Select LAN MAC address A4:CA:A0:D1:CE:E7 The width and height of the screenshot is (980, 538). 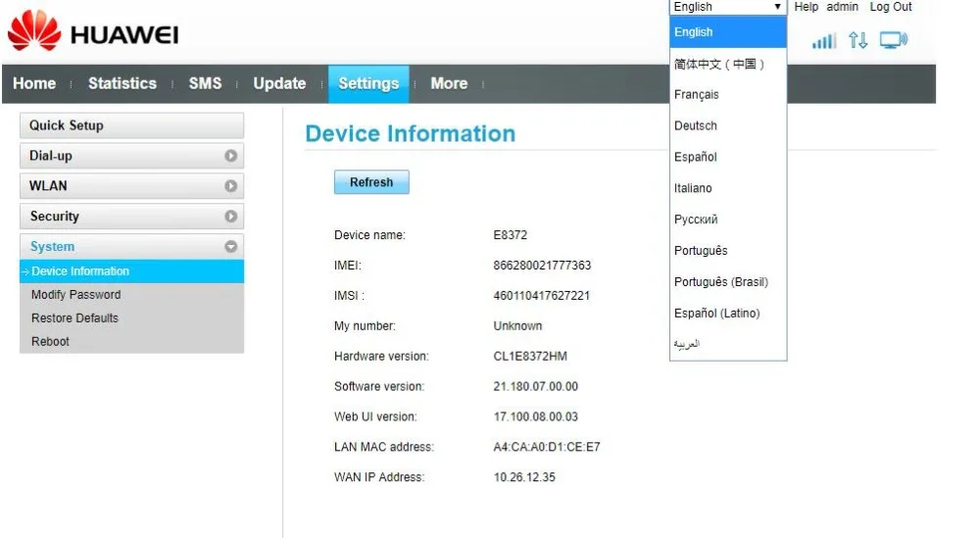coord(547,448)
